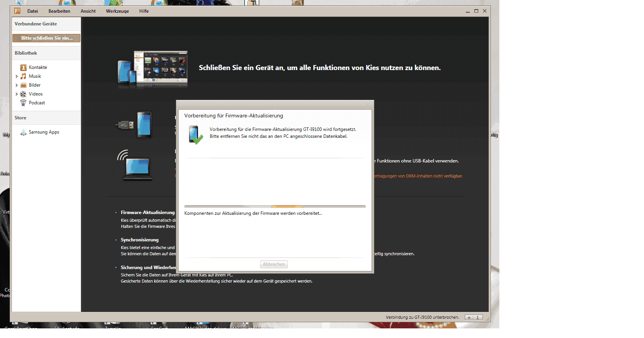Image resolution: width=644 pixels, height=338 pixels.
Task: Open Samsung Apps store entry
Action: (x=44, y=132)
